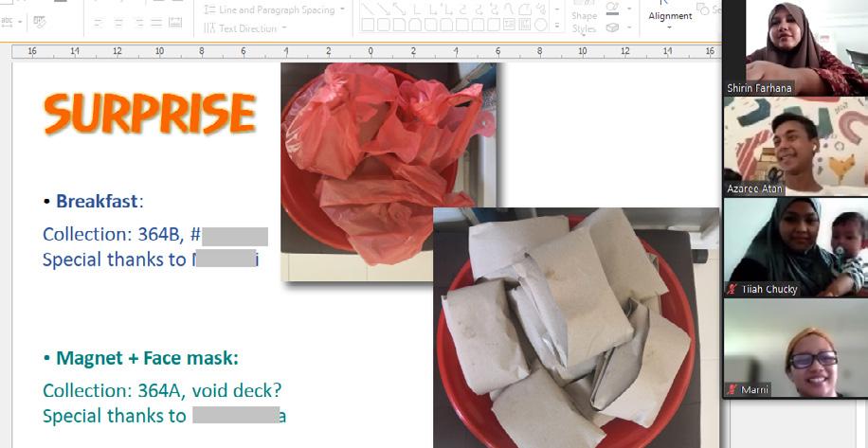Open the Alignment dropdown menu
This screenshot has width=868, height=448.
coord(670,16)
